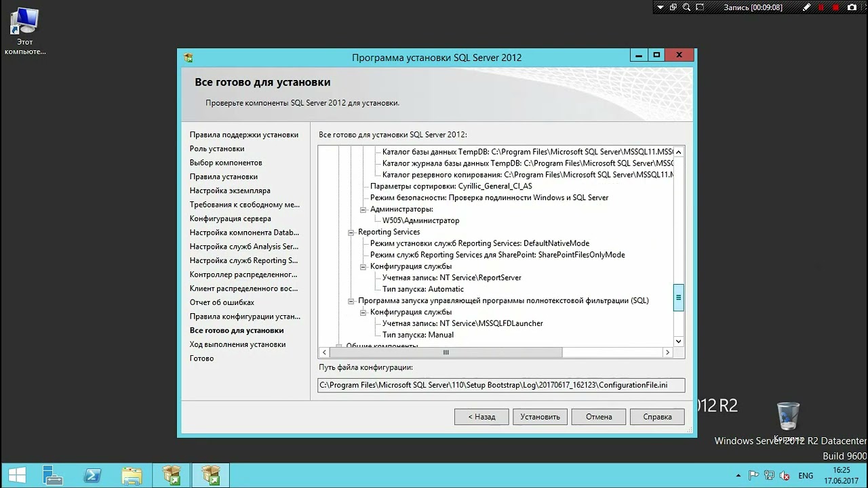868x488 pixels.
Task: Click the tree's vertical scrollbar down arrow
Action: pos(678,342)
